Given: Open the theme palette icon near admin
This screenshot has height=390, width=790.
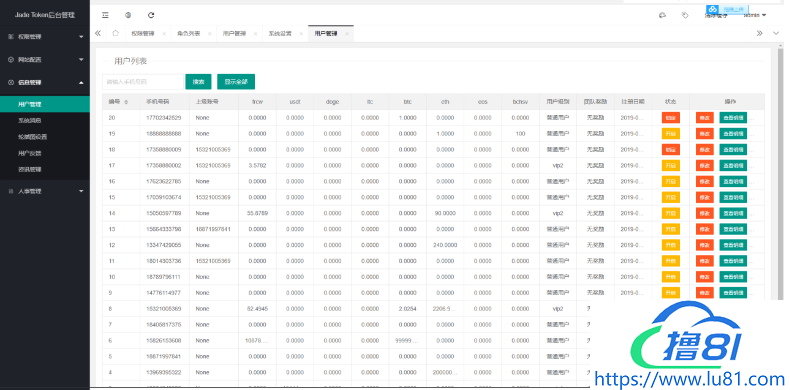Looking at the screenshot, I should [663, 15].
